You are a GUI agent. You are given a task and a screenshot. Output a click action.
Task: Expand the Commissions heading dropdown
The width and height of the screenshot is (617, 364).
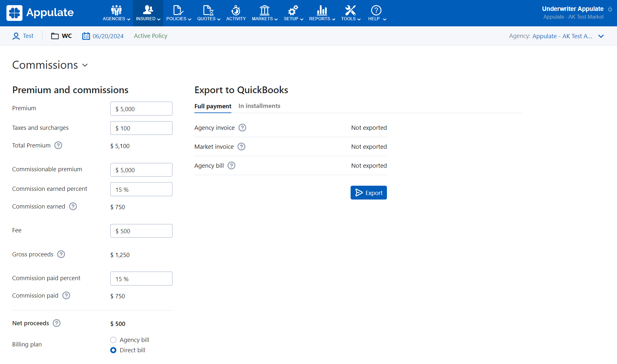pyautogui.click(x=85, y=65)
